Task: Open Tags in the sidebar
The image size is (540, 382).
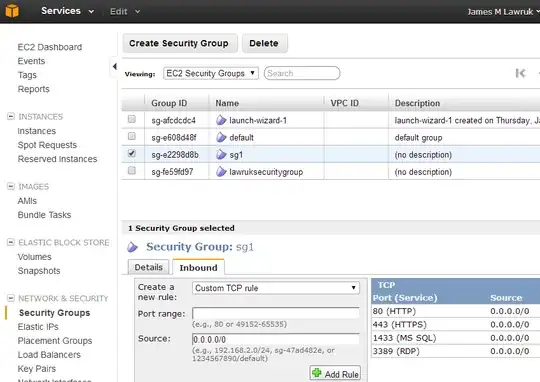Action: pos(27,75)
